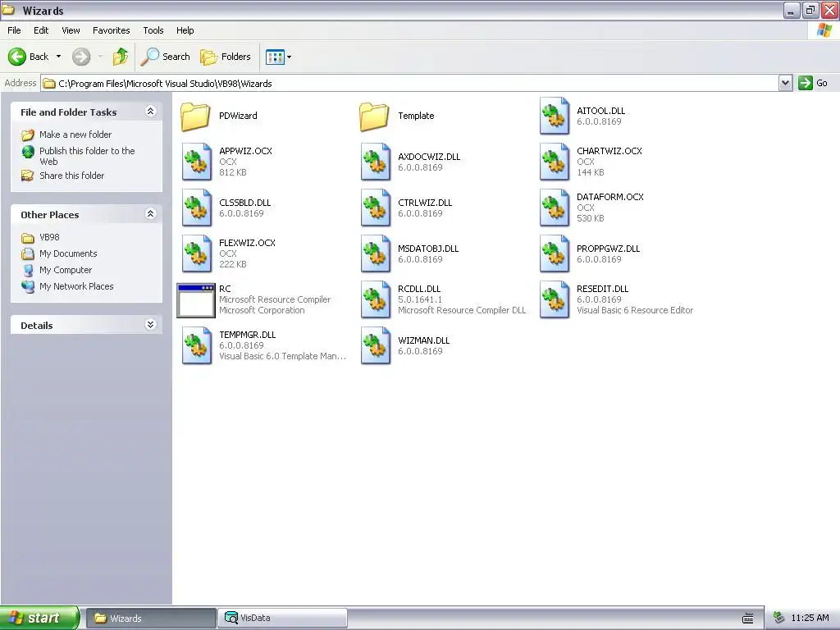Click the Start button
Screen dimensions: 840x630
pos(39,618)
